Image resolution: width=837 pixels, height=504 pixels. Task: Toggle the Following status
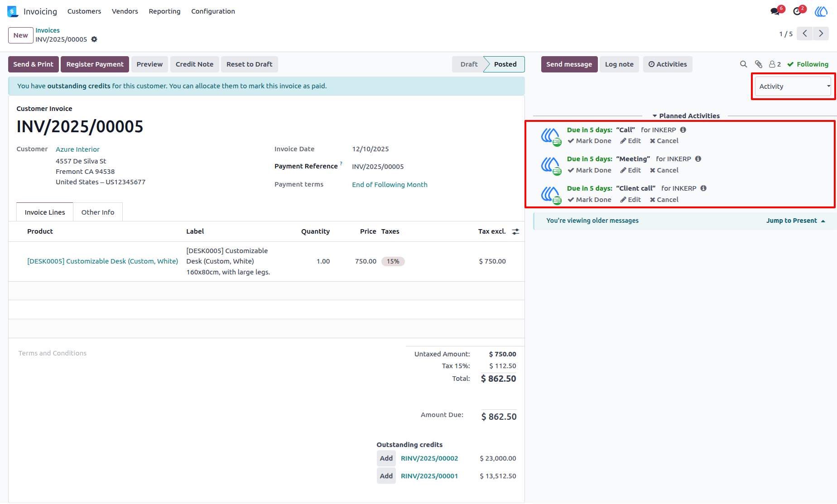pyautogui.click(x=808, y=64)
